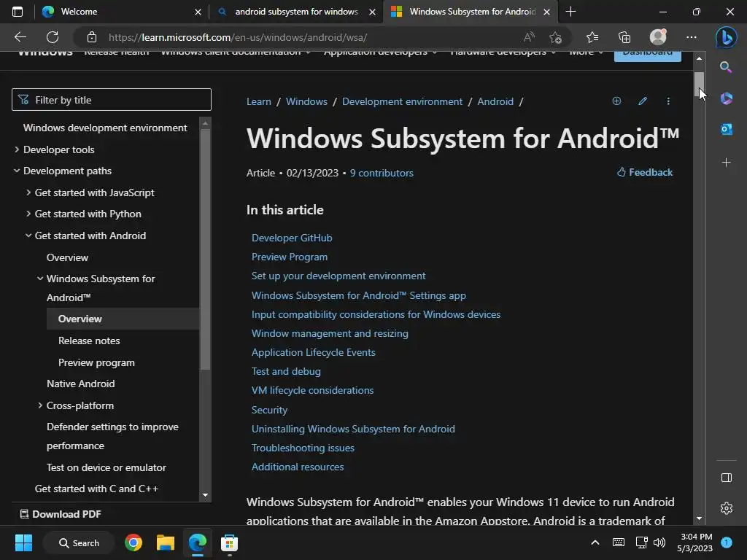Open Collections icon in toolbar
Viewport: 747px width, 560px height.
pyautogui.click(x=624, y=37)
